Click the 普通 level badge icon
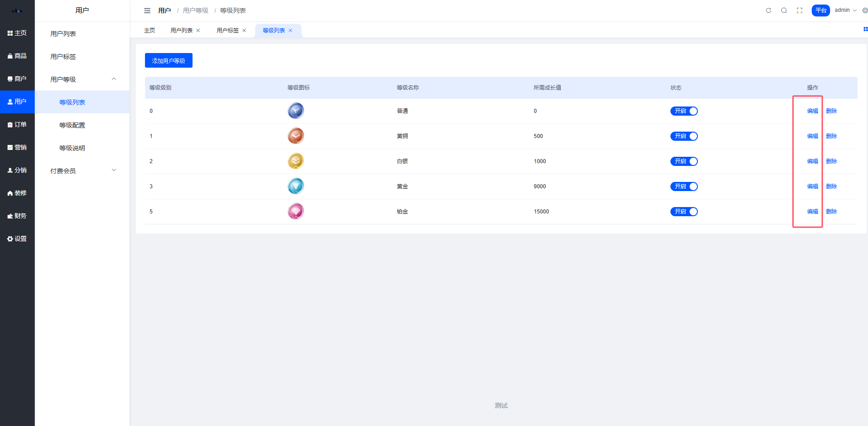868x426 pixels. 295,111
